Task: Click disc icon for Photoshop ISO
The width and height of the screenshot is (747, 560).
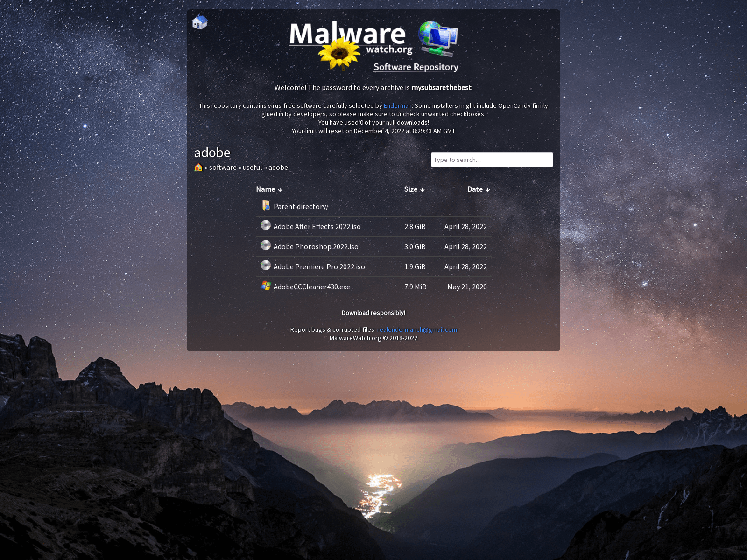Action: point(266,245)
